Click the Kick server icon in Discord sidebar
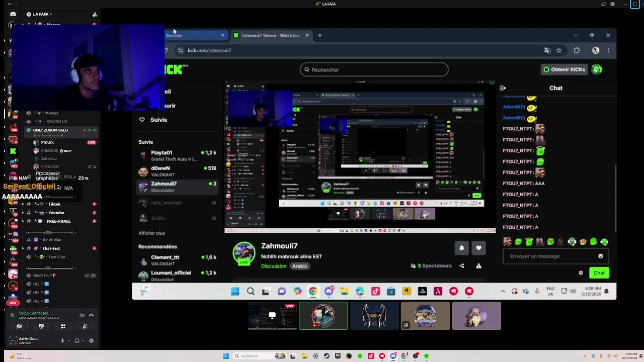Screen dimensions: 644x362 [x=13, y=151]
